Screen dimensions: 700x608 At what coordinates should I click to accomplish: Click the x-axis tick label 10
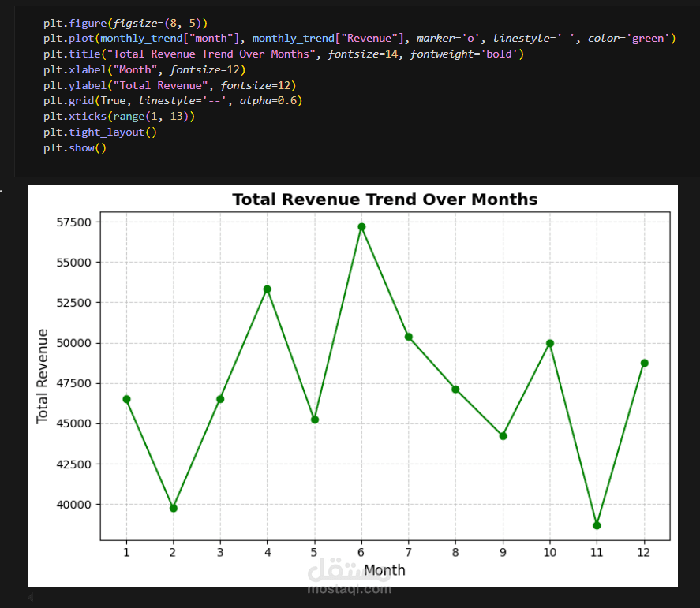click(x=550, y=552)
